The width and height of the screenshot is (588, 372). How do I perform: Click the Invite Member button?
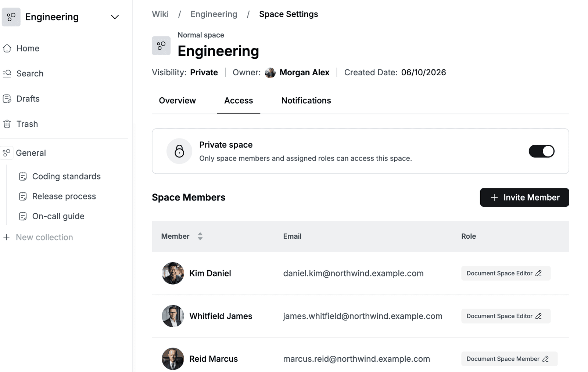tap(524, 198)
